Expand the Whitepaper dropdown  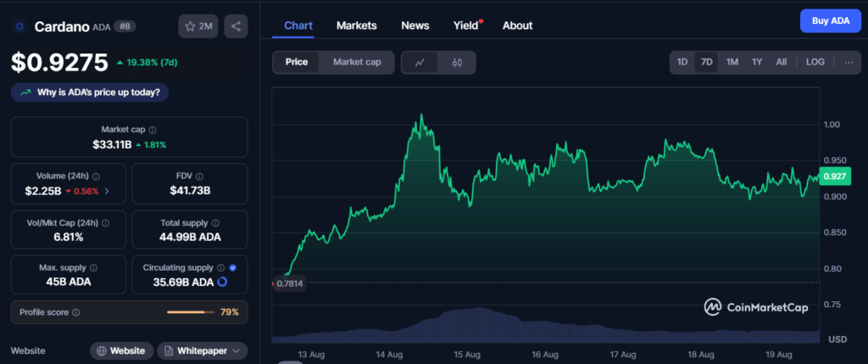click(202, 350)
